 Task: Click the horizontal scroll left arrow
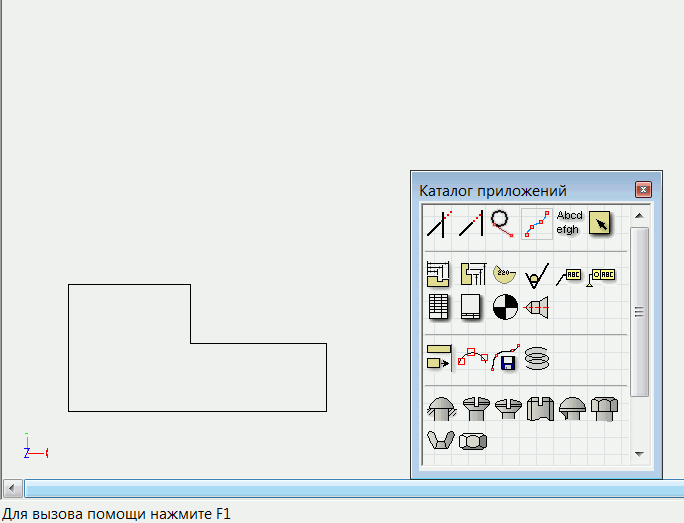(x=12, y=488)
